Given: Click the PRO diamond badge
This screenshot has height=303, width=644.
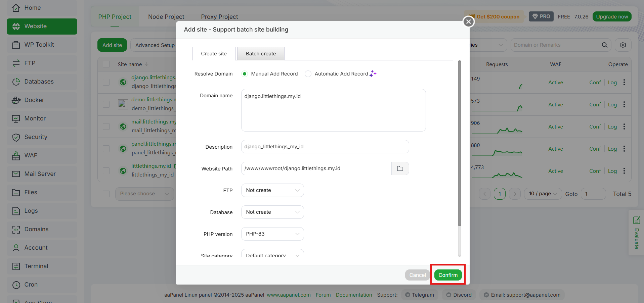Looking at the screenshot, I should (x=541, y=16).
